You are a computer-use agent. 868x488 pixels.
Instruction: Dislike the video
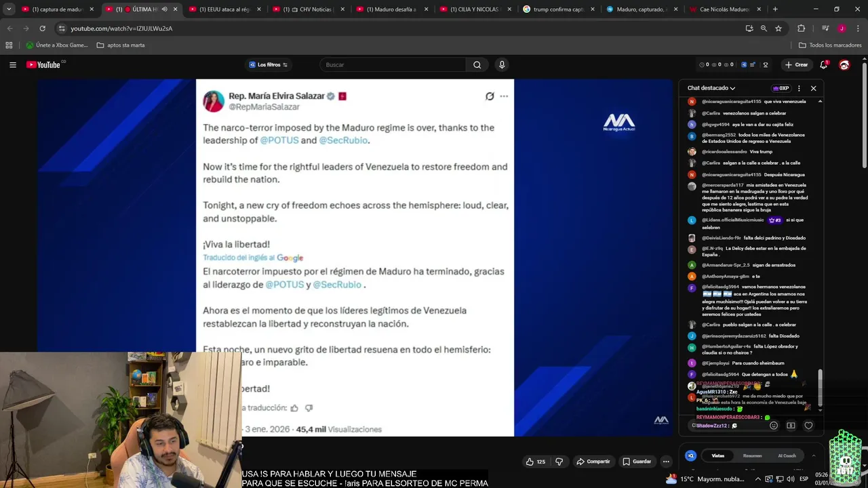coord(559,462)
